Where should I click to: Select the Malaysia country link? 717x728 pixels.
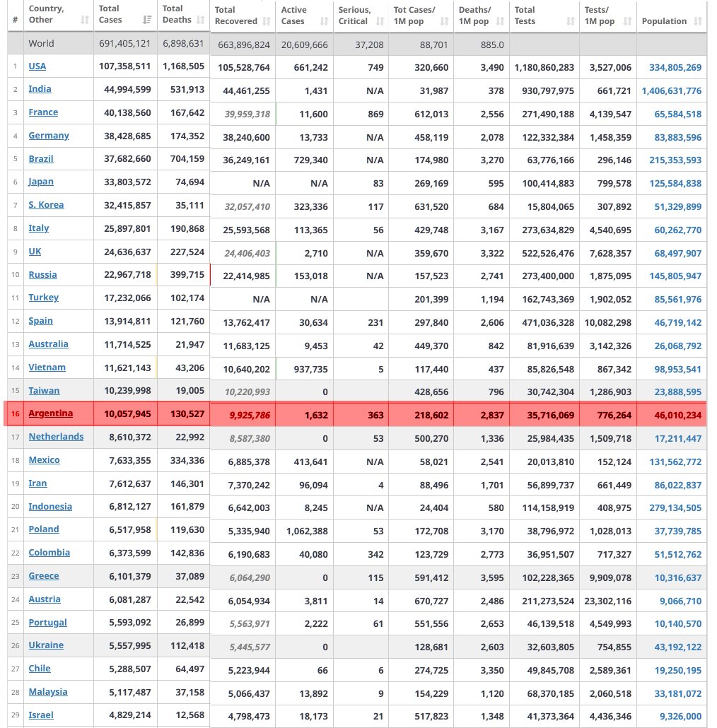point(48,692)
